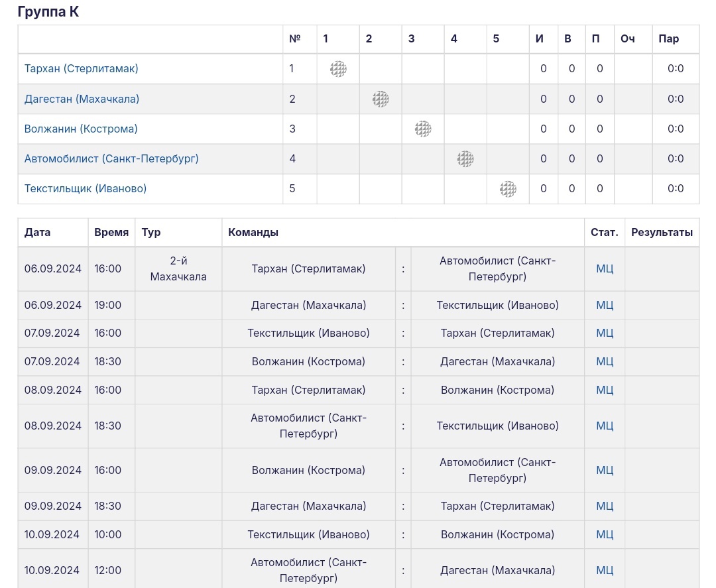
Task: Click the Стат. column header
Action: [x=605, y=233]
